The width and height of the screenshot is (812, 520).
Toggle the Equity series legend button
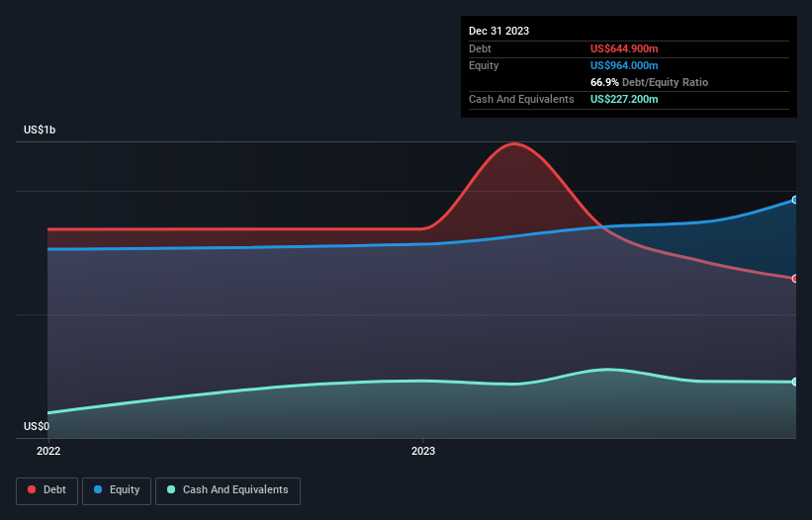click(117, 490)
